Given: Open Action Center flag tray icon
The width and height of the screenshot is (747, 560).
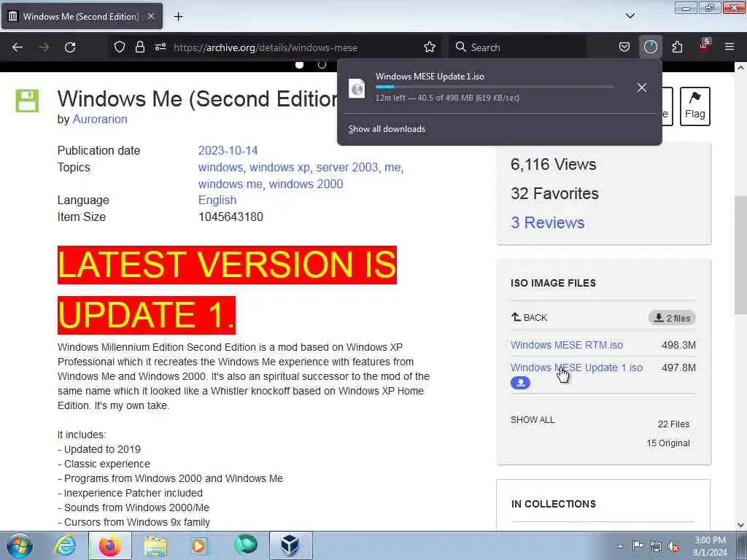Looking at the screenshot, I should click(638, 545).
